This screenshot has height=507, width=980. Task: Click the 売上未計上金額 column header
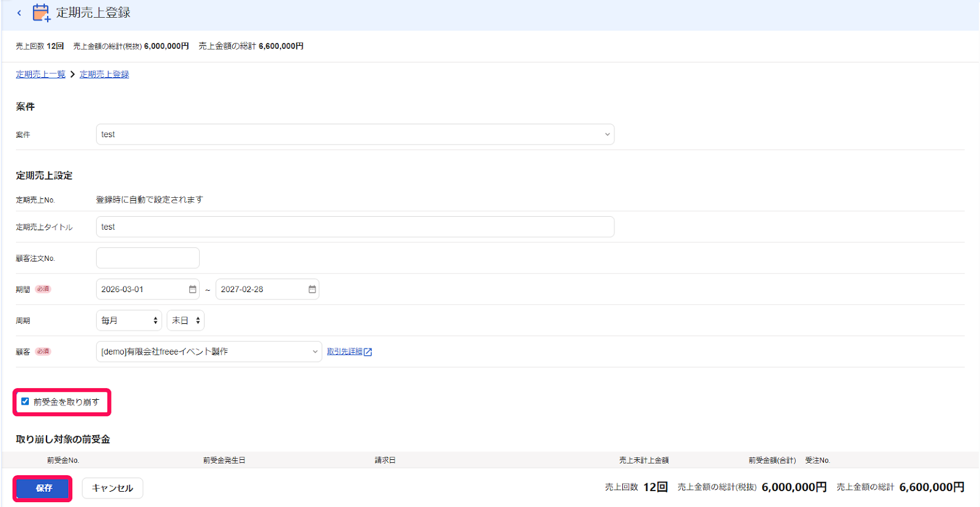(x=644, y=460)
